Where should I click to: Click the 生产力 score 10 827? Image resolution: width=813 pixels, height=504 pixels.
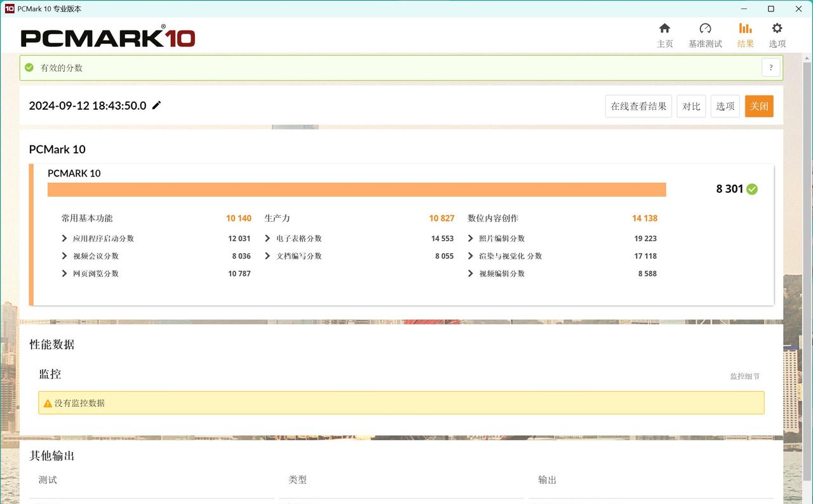(441, 218)
